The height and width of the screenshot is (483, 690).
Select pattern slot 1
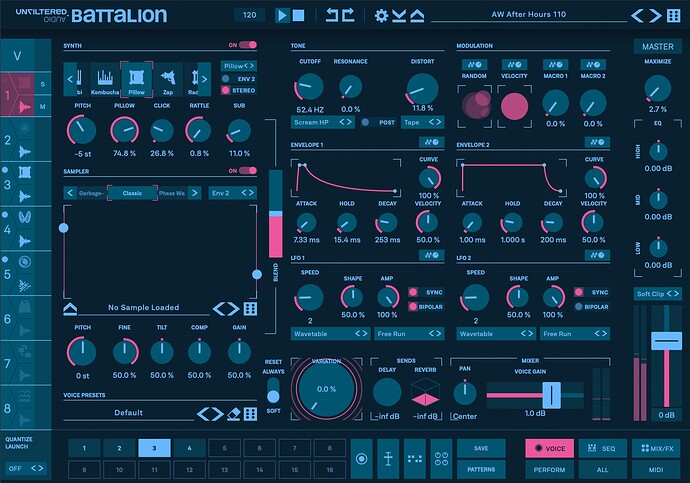pos(84,448)
